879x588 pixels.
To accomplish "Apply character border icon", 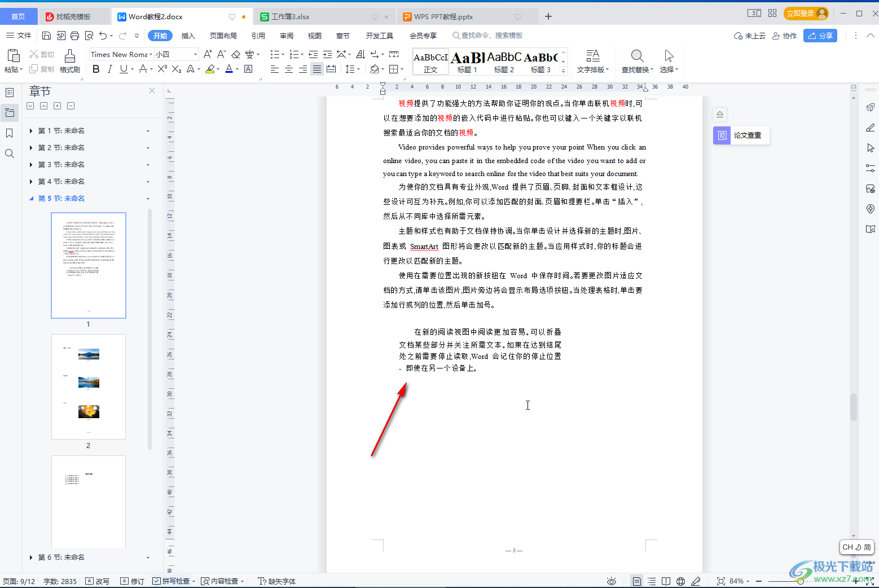I will coord(248,69).
